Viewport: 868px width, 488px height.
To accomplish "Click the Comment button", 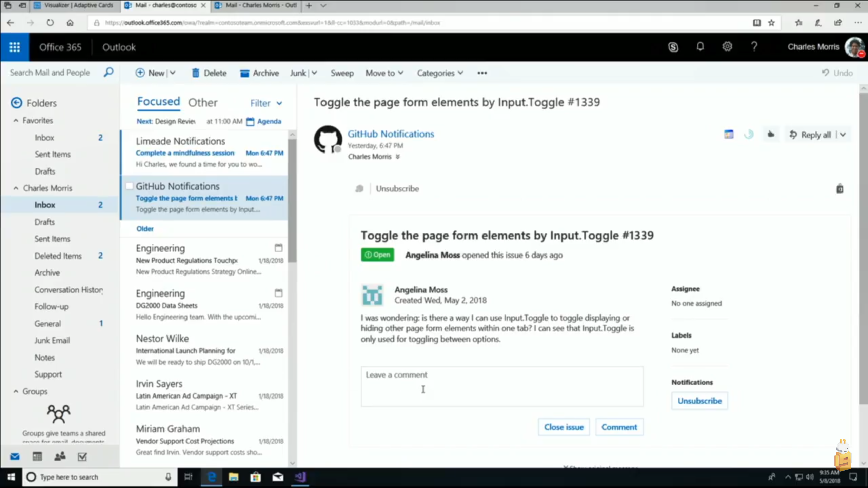I will (619, 427).
